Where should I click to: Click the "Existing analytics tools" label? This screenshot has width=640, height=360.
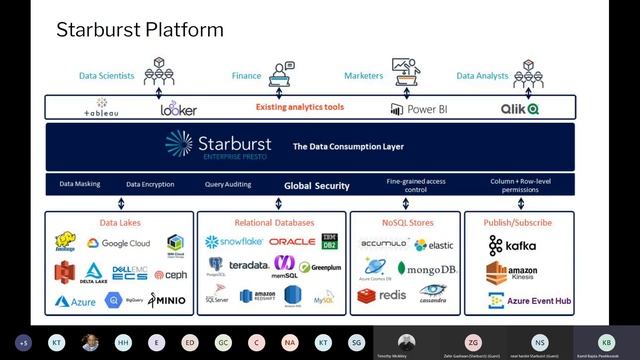click(x=300, y=107)
